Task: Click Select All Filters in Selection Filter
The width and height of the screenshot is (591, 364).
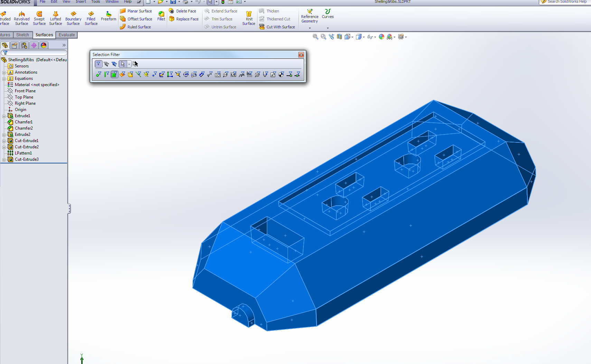Action: click(x=114, y=64)
